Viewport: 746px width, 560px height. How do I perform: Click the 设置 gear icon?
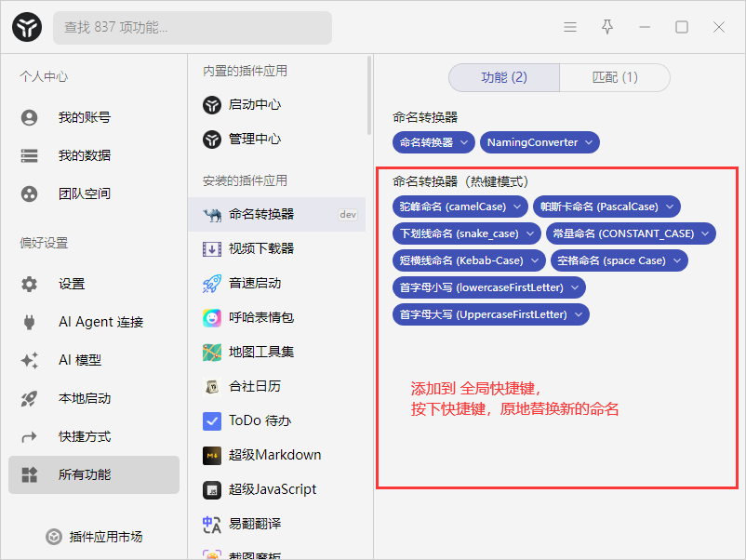(x=29, y=284)
